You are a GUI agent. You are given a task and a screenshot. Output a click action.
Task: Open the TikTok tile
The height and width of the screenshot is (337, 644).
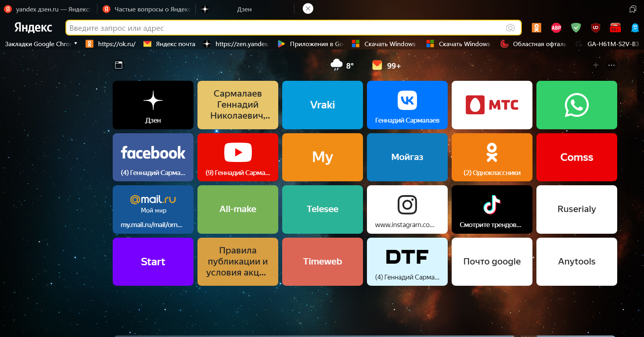[491, 209]
